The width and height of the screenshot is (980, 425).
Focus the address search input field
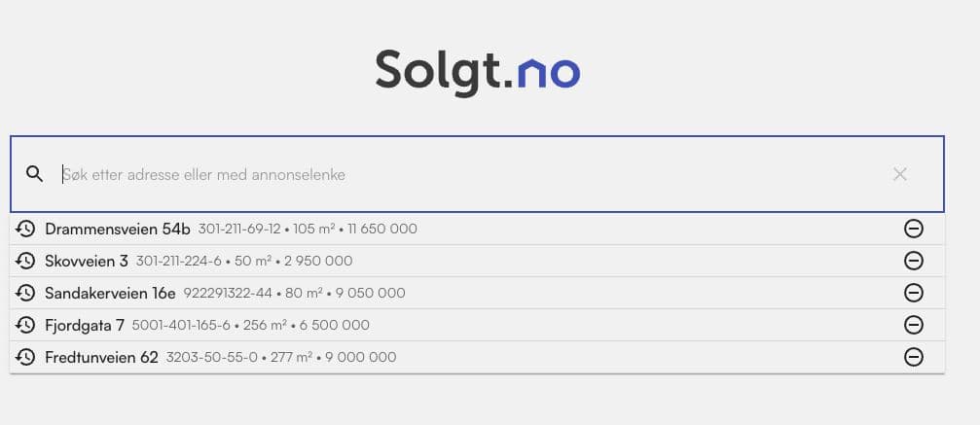pos(467,175)
